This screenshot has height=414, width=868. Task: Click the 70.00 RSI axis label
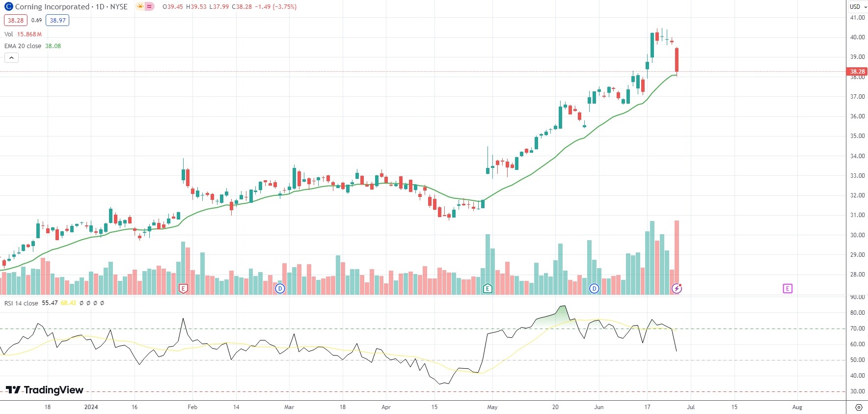pos(857,329)
